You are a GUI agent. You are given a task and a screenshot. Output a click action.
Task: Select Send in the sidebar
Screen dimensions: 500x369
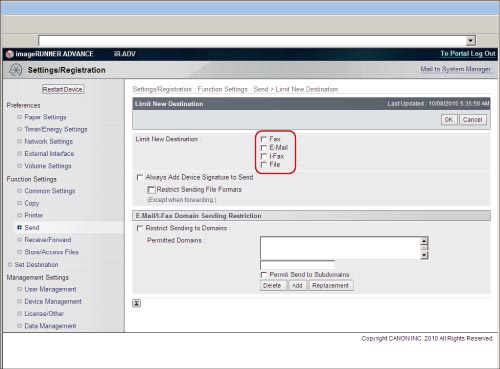(32, 228)
